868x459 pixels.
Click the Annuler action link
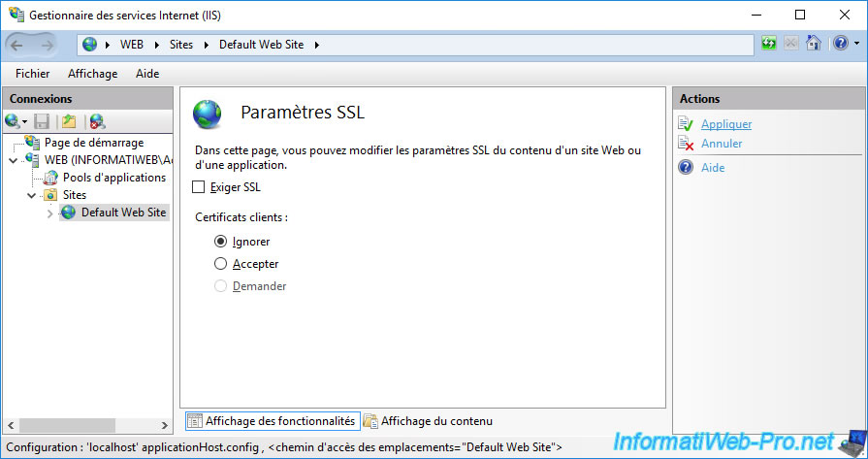[x=722, y=144]
